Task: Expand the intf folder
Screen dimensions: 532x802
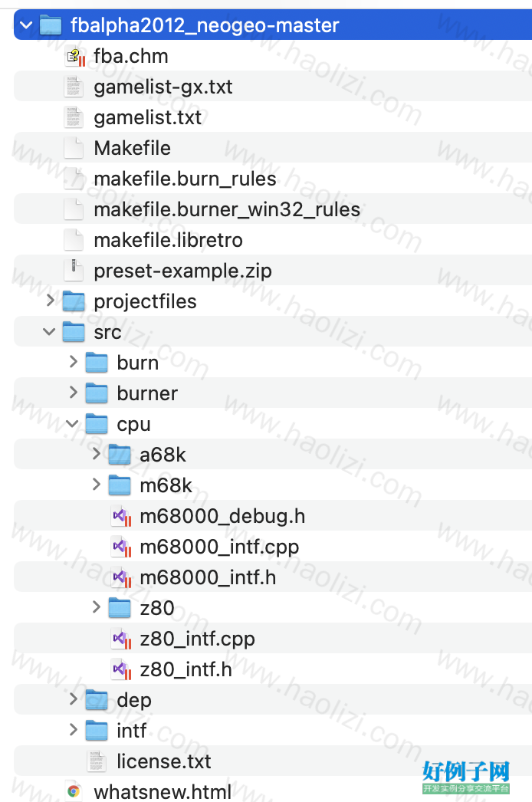Action: click(73, 730)
